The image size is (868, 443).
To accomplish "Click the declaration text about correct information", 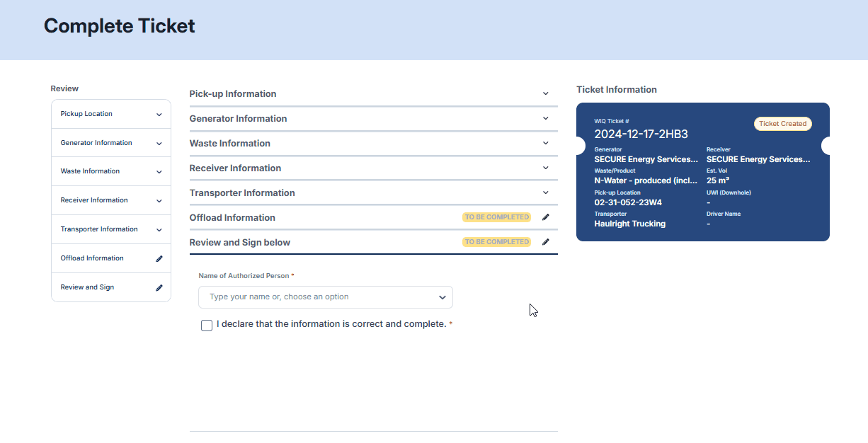I will tap(331, 324).
